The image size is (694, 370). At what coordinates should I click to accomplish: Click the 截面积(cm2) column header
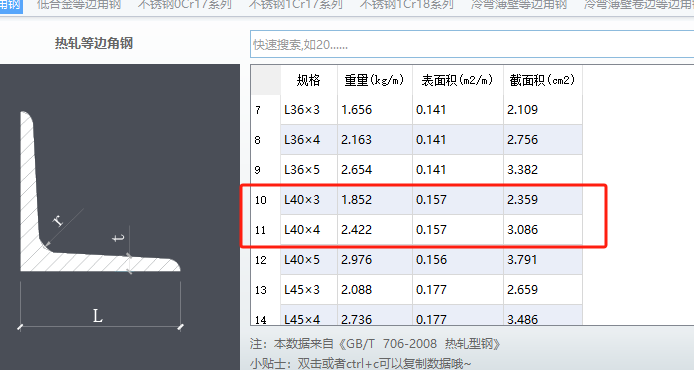(x=543, y=80)
